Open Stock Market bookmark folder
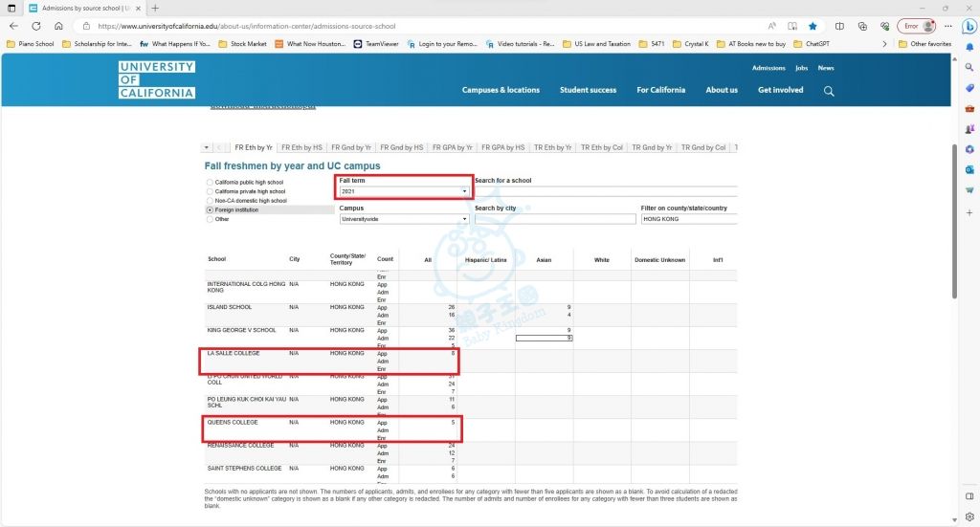 point(242,44)
